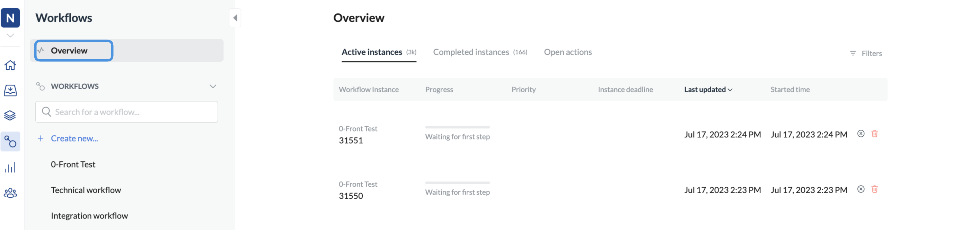Sort by Last updated column
980x230 pixels.
(x=708, y=90)
